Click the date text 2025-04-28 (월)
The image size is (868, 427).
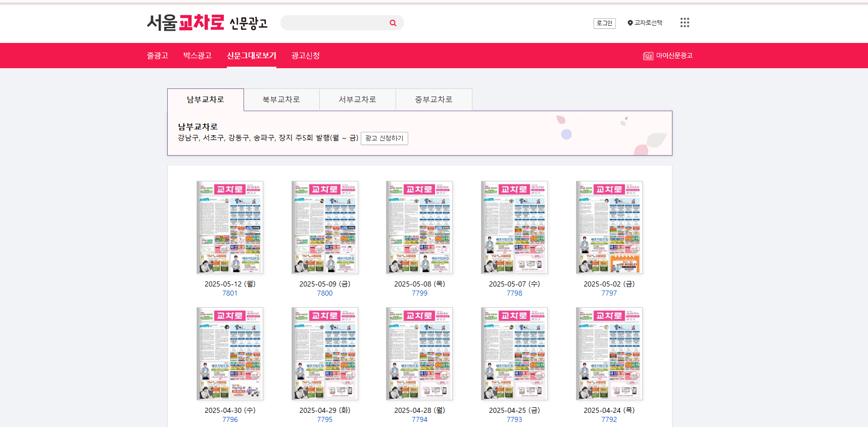419,410
